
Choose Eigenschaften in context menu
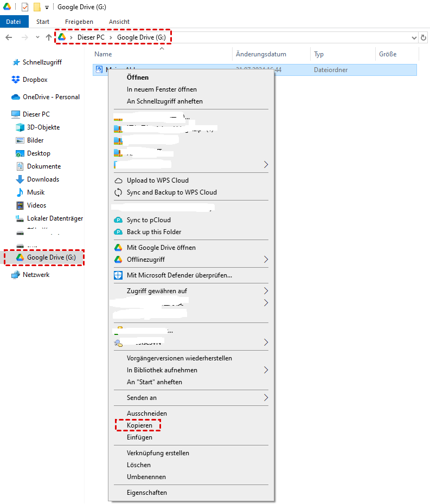pos(146,493)
